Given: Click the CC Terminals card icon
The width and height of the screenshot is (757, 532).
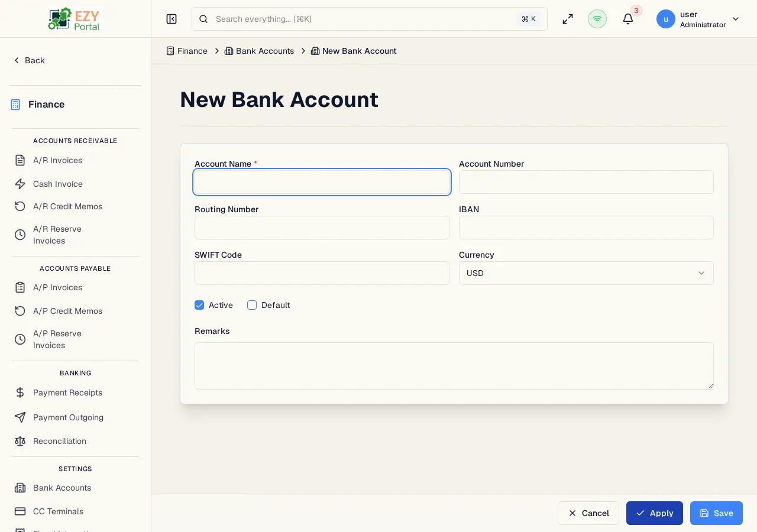Looking at the screenshot, I should [x=20, y=511].
